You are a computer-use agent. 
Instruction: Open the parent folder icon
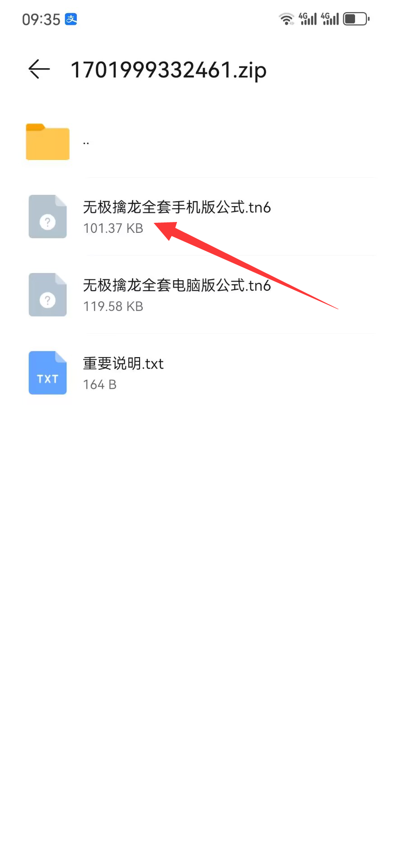[47, 142]
